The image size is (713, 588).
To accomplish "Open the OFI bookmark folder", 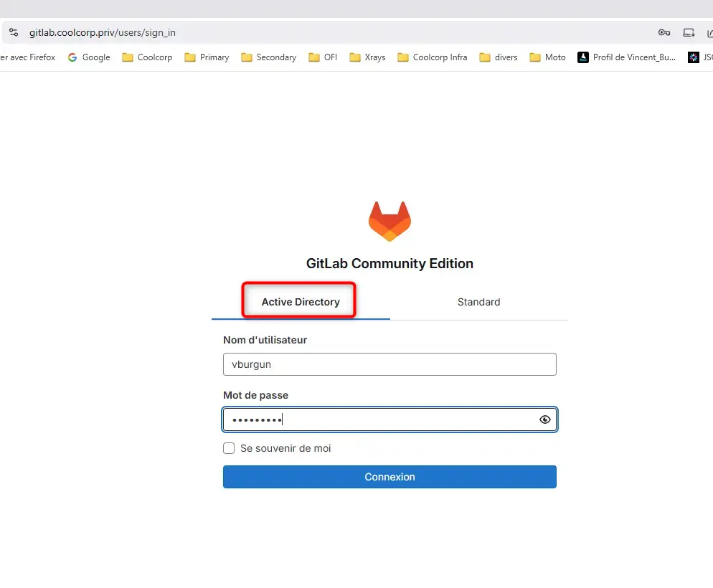I will coord(323,57).
